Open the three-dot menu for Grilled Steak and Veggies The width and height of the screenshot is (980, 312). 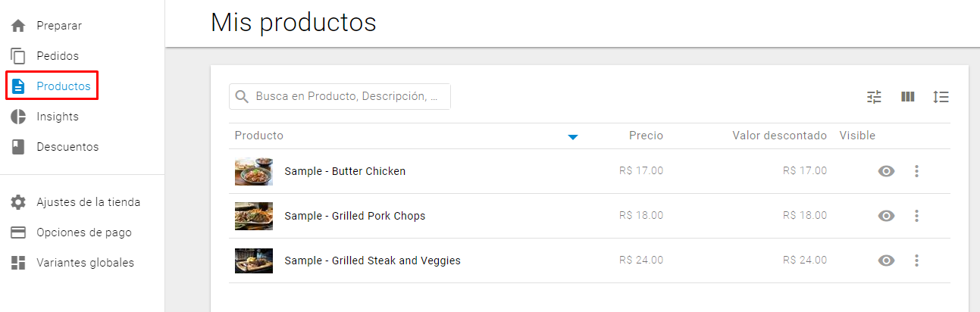coord(916,261)
